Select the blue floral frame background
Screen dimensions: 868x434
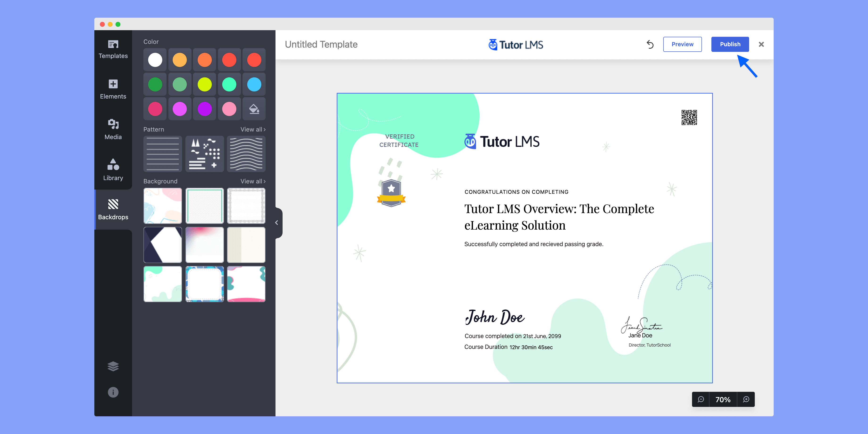click(x=204, y=284)
